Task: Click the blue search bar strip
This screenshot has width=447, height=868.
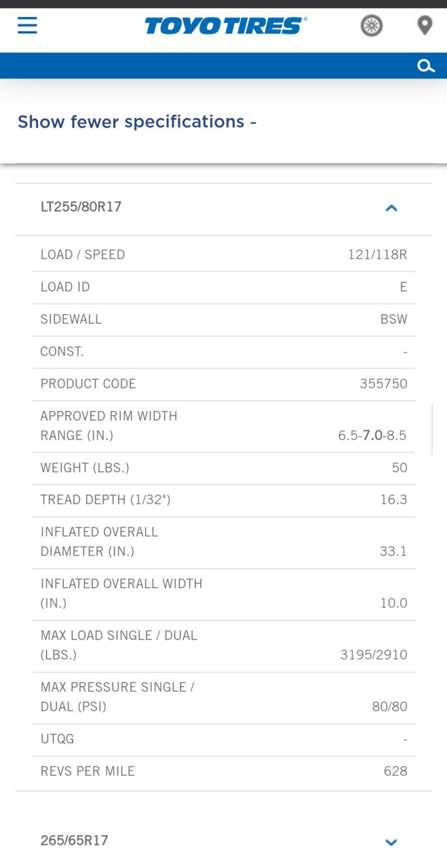Action: pyautogui.click(x=224, y=66)
